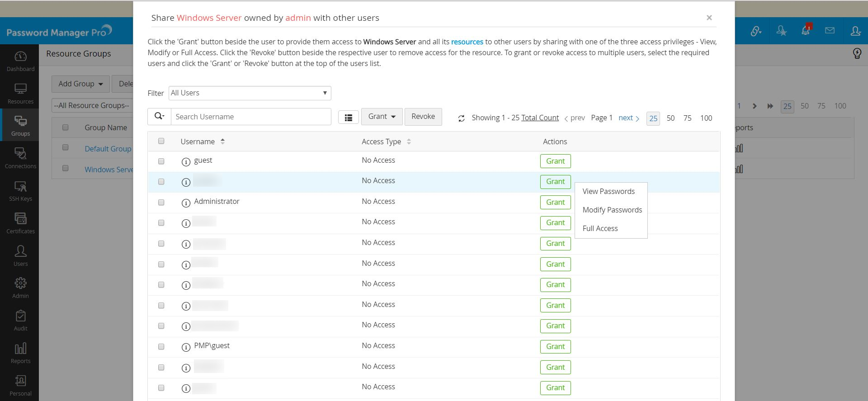Go to SSH Keys section
This screenshot has height=401, width=868.
[20, 191]
